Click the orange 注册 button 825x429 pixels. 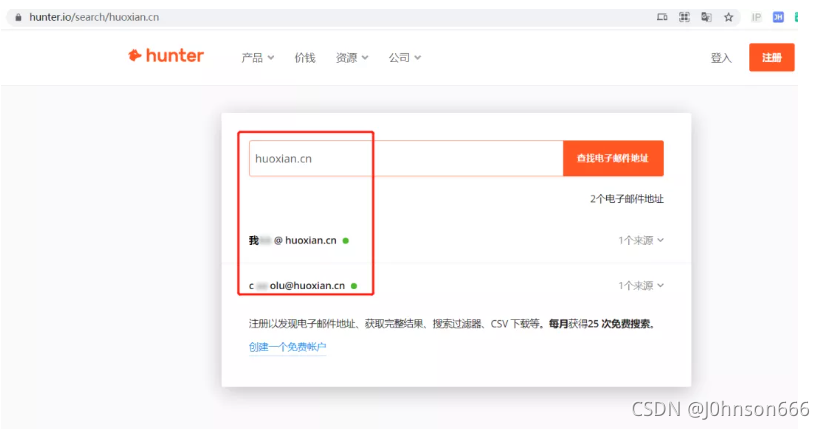click(771, 57)
